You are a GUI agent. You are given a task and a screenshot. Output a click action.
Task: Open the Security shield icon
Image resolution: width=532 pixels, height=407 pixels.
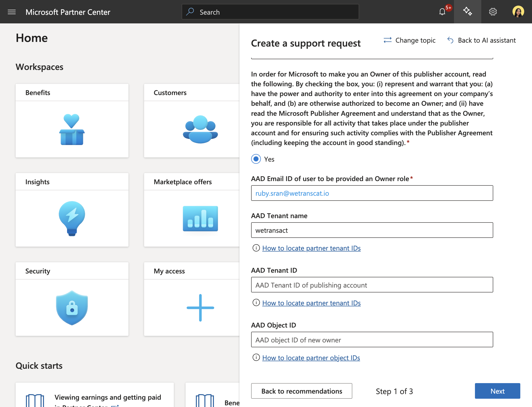click(x=72, y=308)
